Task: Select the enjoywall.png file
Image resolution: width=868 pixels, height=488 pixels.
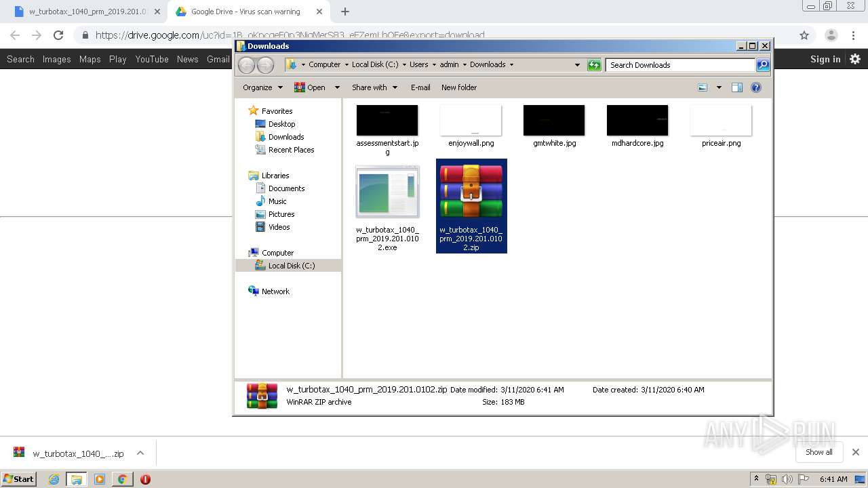Action: [471, 126]
